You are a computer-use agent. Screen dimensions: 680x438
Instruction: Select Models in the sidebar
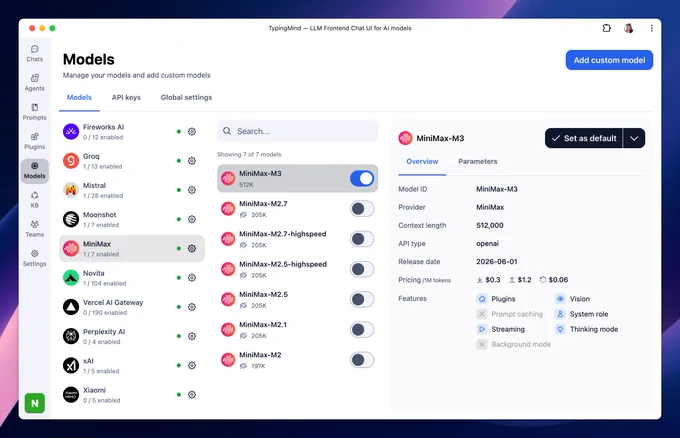click(35, 171)
